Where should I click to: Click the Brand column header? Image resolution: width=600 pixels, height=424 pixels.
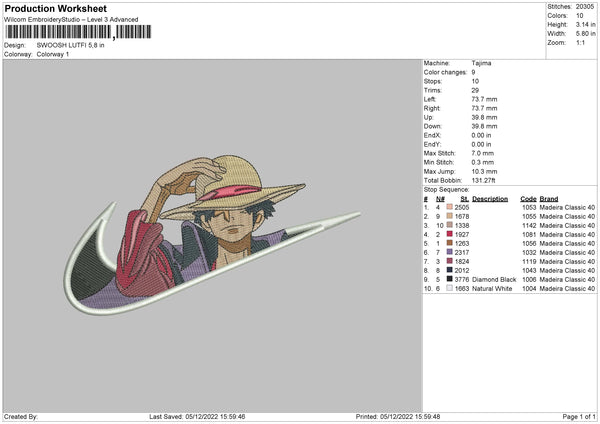(x=549, y=199)
